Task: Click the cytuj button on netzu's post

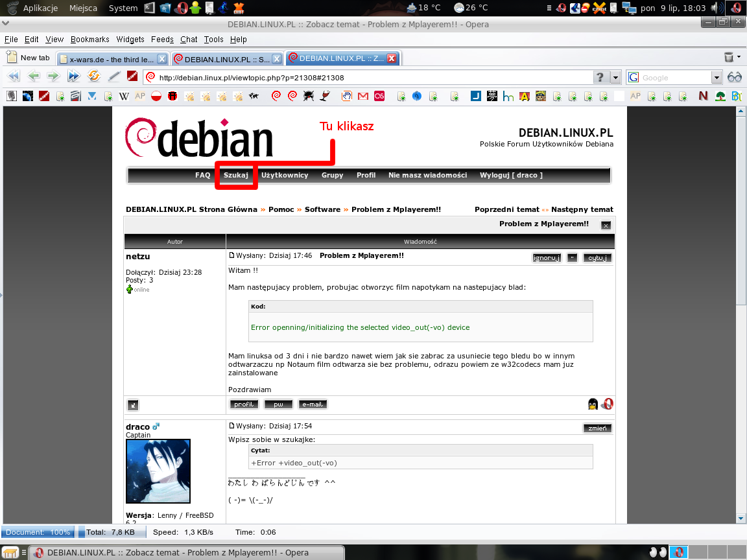Action: click(x=597, y=257)
